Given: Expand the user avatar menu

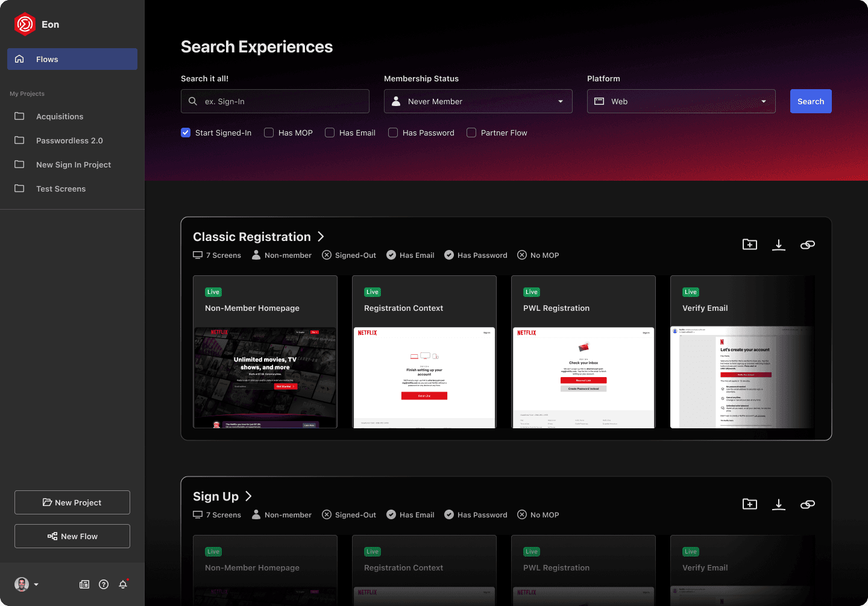Looking at the screenshot, I should point(27,584).
